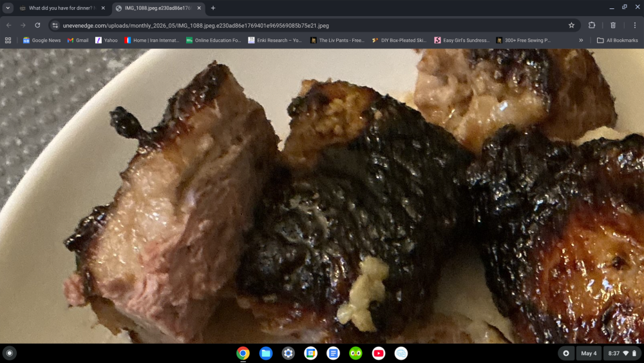Open The Liv Pants bookmark
The height and width of the screenshot is (363, 644).
pos(337,40)
